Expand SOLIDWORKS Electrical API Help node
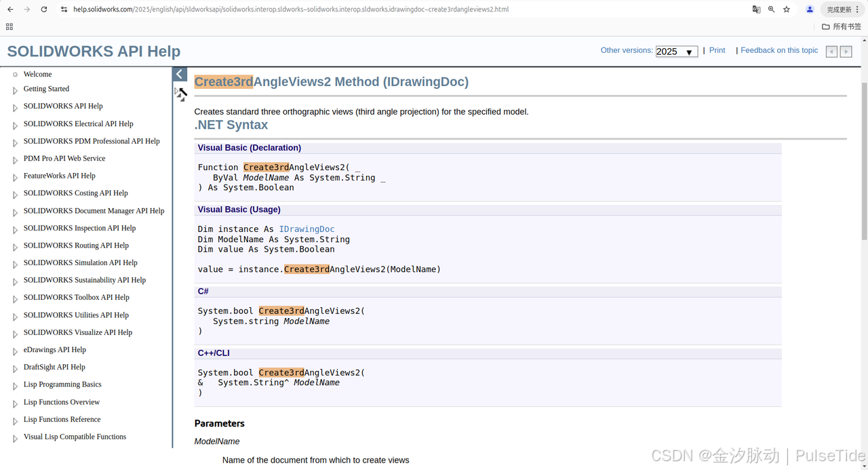868x470 pixels. 15,125
